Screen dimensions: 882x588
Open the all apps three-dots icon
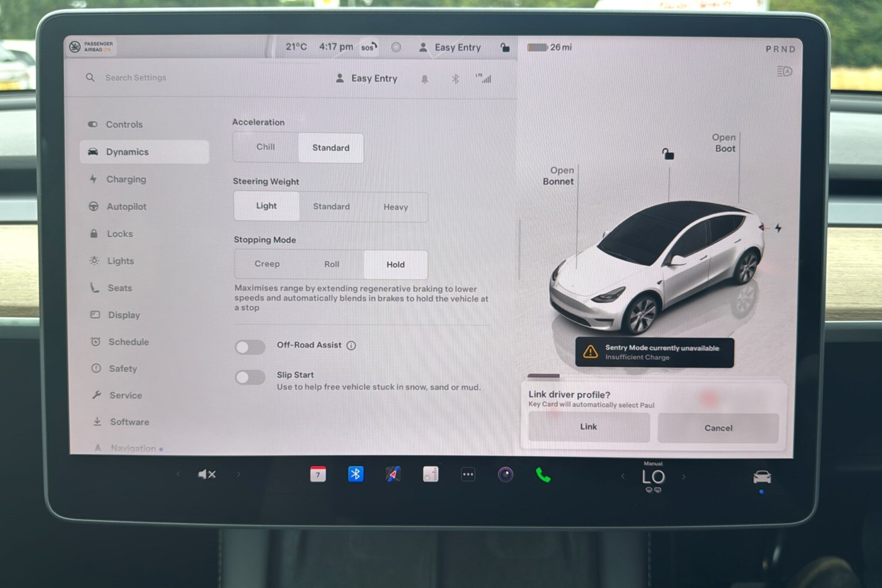click(468, 474)
